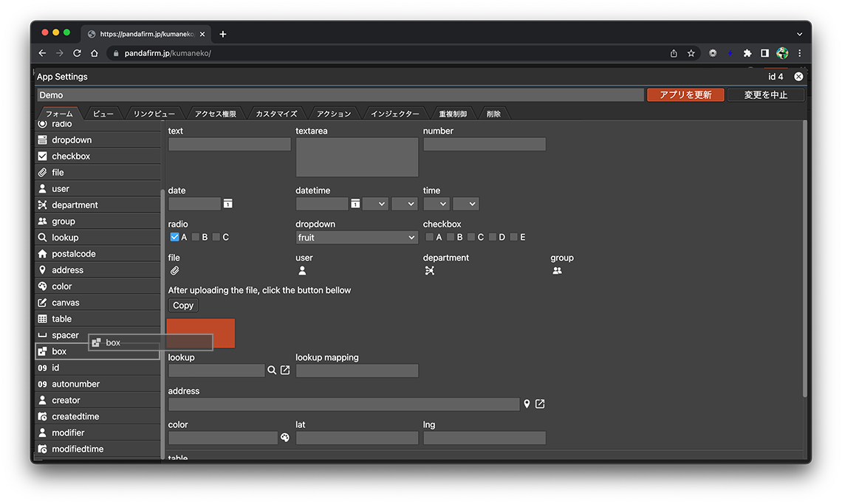Open the アクセス権限 tab

coord(215,114)
